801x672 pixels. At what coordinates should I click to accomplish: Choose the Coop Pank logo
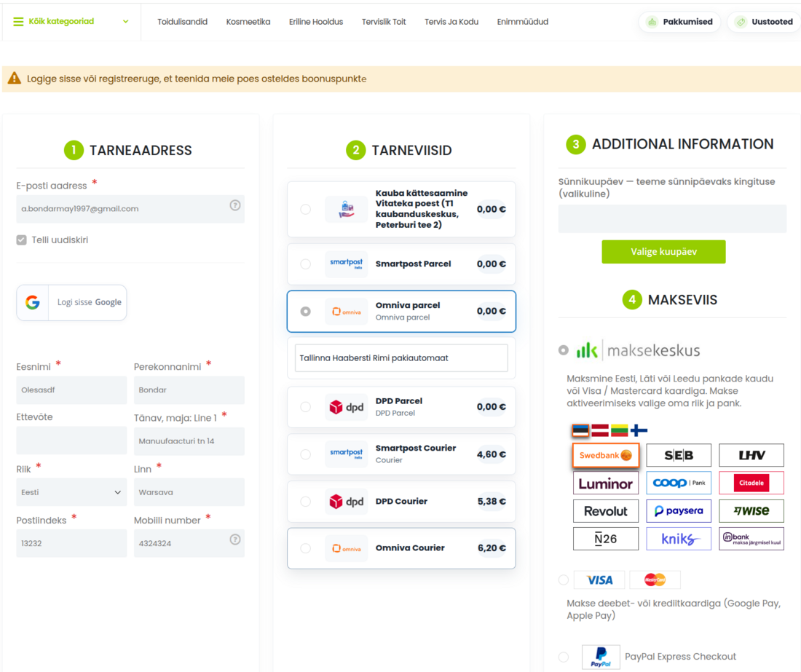click(679, 483)
